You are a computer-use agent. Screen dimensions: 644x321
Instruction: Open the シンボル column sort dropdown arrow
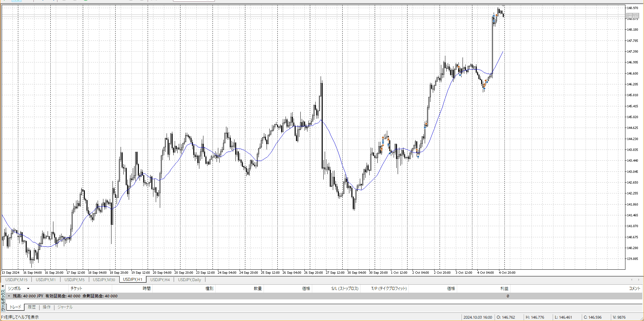coord(28,289)
